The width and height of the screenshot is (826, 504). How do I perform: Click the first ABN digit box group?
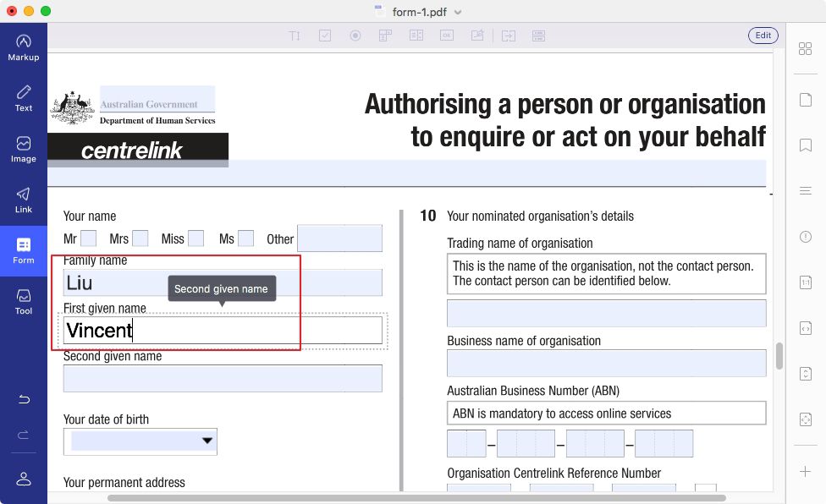pyautogui.click(x=466, y=443)
